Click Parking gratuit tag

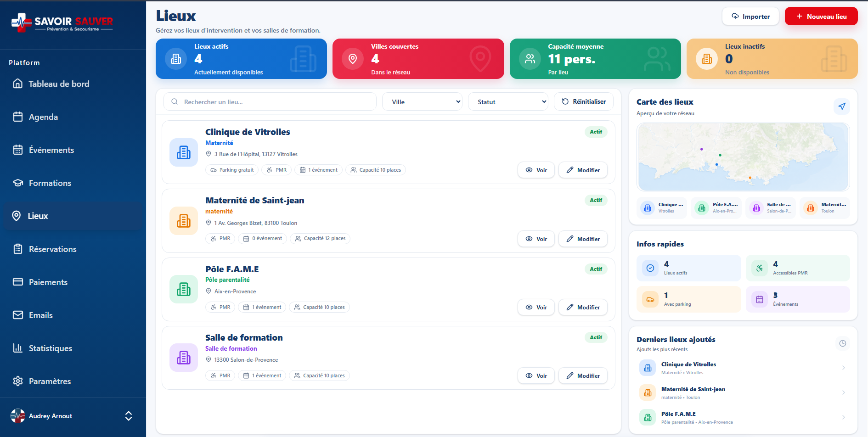(x=232, y=170)
